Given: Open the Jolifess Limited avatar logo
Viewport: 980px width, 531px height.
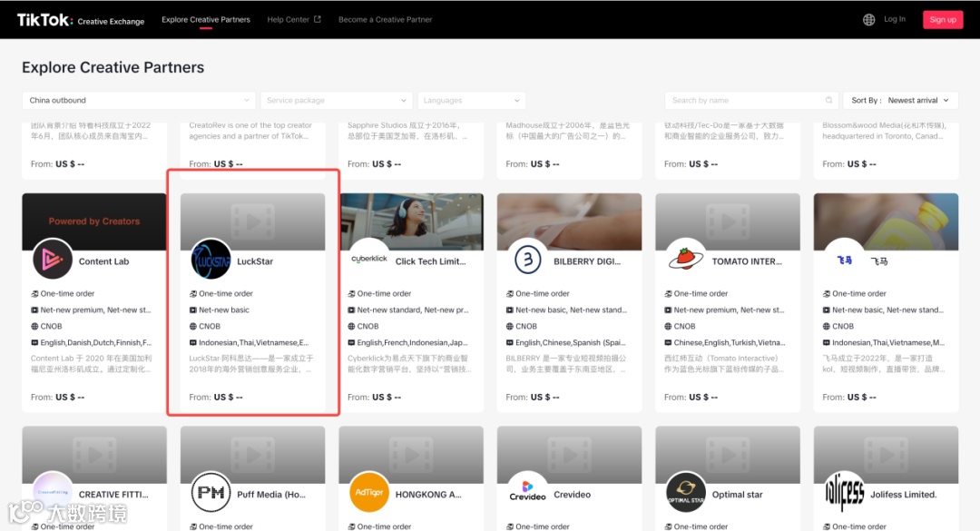Looking at the screenshot, I should (x=845, y=492).
